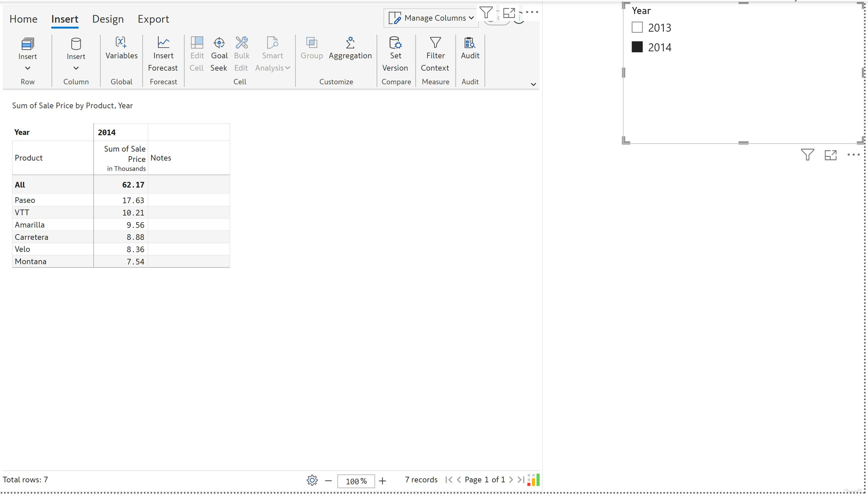Click the Set Version icon
Image resolution: width=868 pixels, height=498 pixels.
[x=395, y=43]
